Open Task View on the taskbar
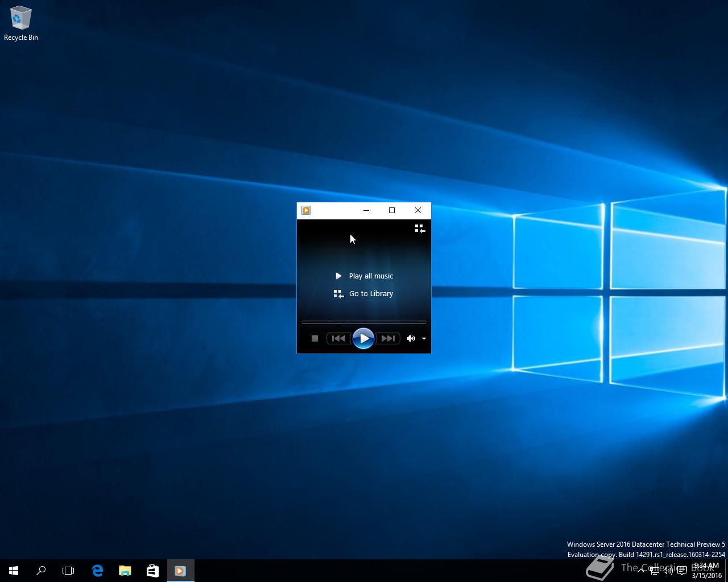 pyautogui.click(x=68, y=571)
